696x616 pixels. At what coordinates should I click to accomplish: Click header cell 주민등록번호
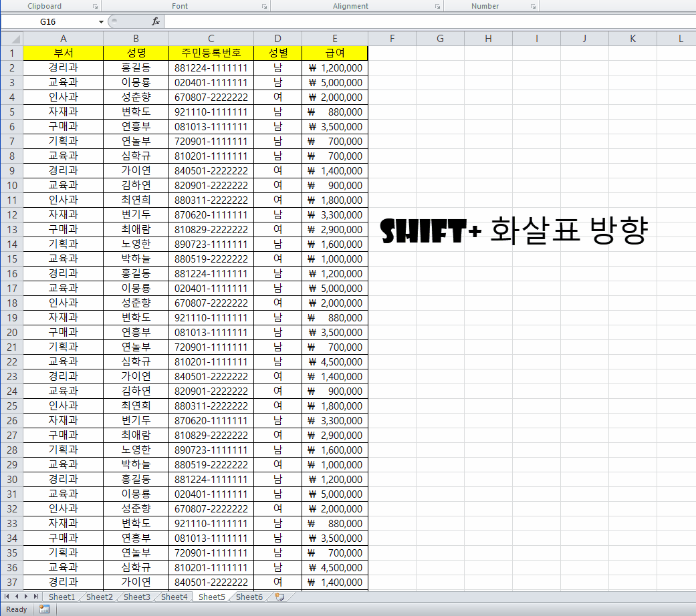coord(211,53)
